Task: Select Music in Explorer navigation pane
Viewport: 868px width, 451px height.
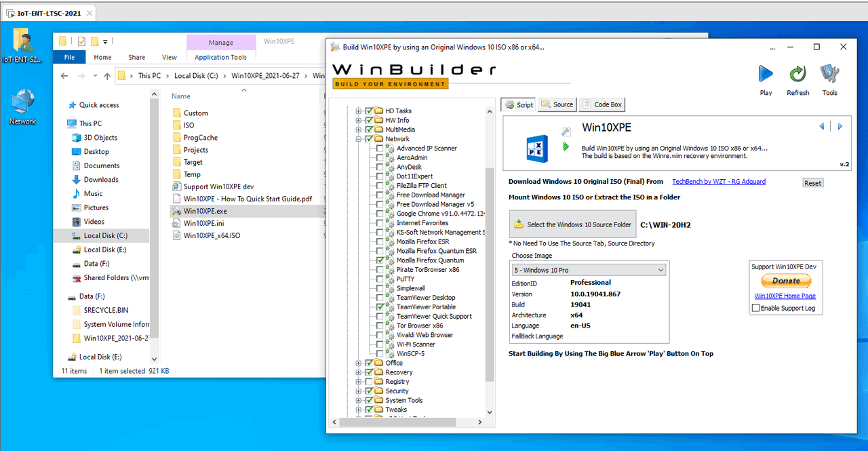Action: pyautogui.click(x=93, y=194)
